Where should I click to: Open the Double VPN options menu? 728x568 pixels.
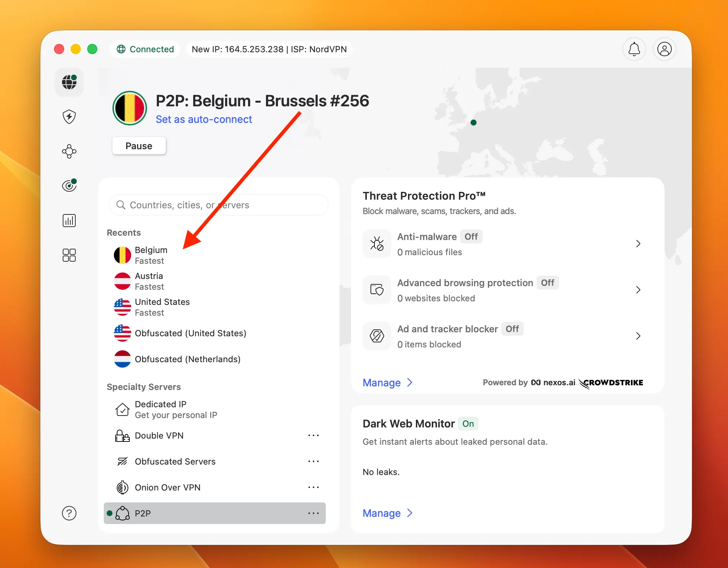pos(314,435)
